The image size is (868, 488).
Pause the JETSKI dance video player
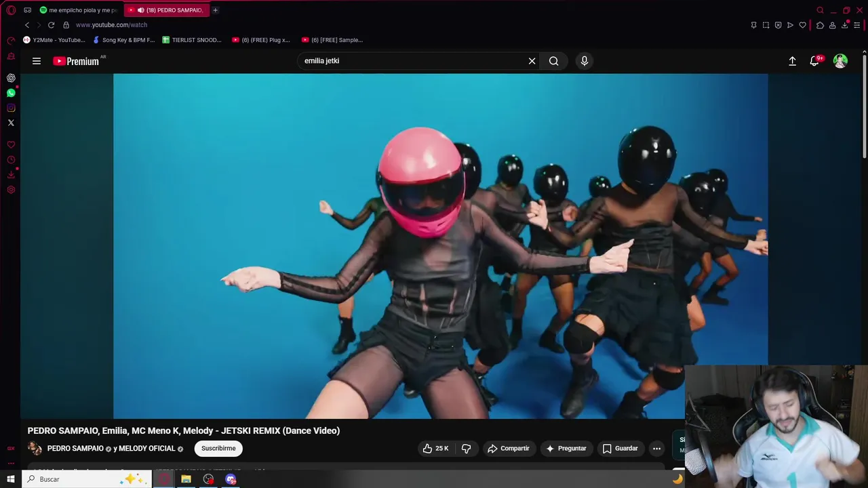440,246
